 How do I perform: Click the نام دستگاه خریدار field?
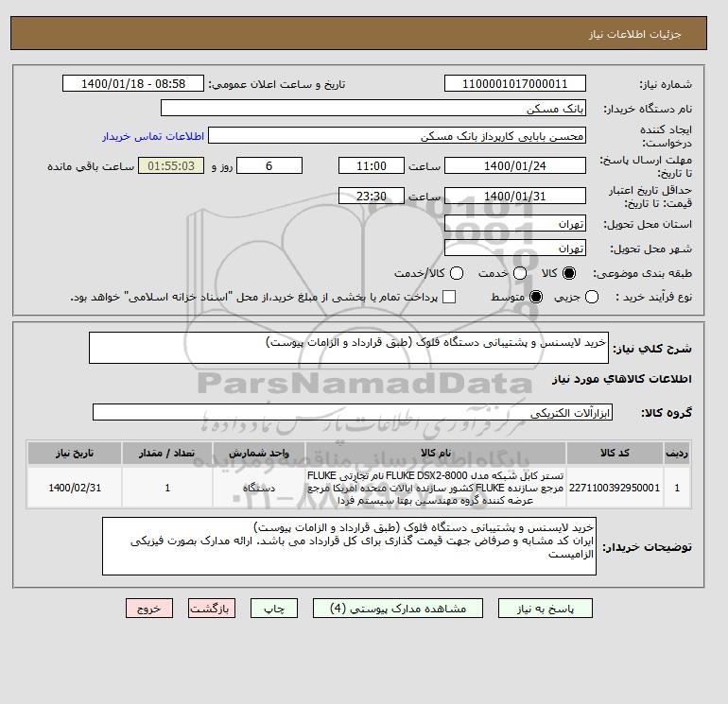(x=373, y=108)
